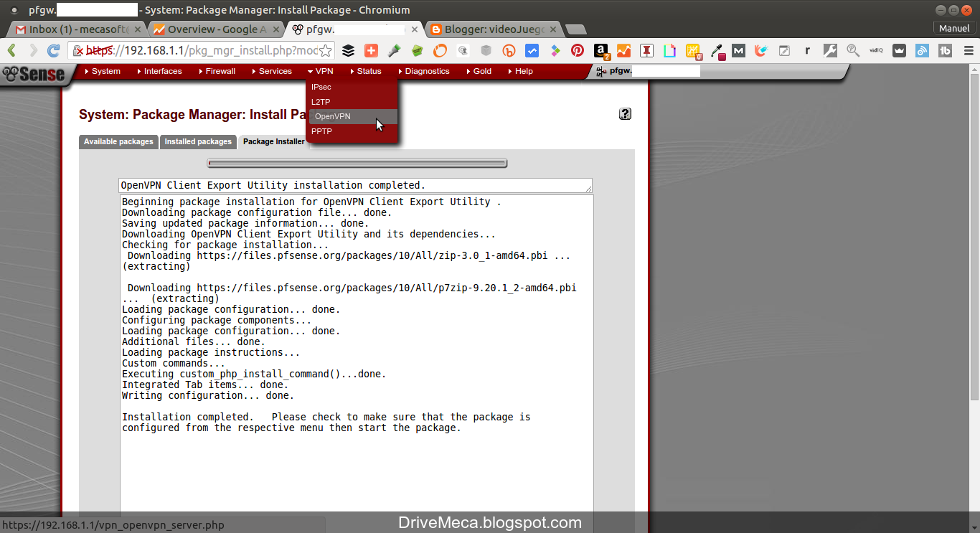
Task: Open the Pinterest extension
Action: pos(578,51)
